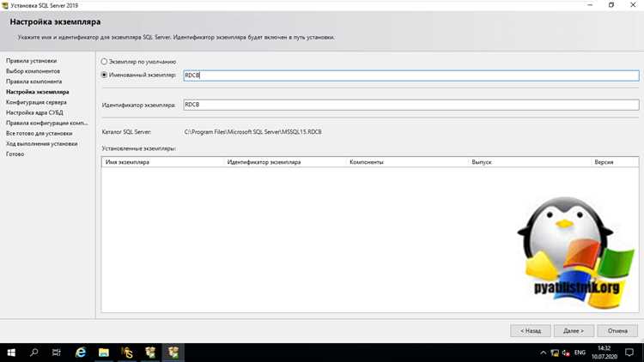This screenshot has height=362, width=644.
Task: Open the Правила установки step
Action: [31, 61]
